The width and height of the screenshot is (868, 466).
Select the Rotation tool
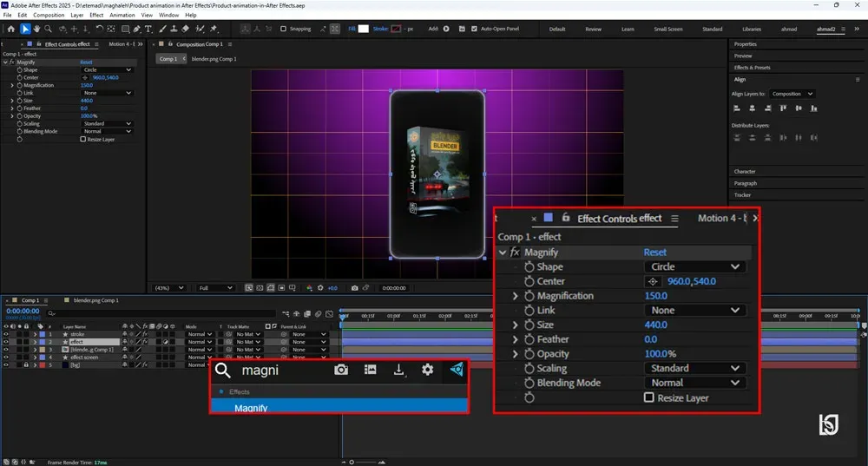click(100, 29)
